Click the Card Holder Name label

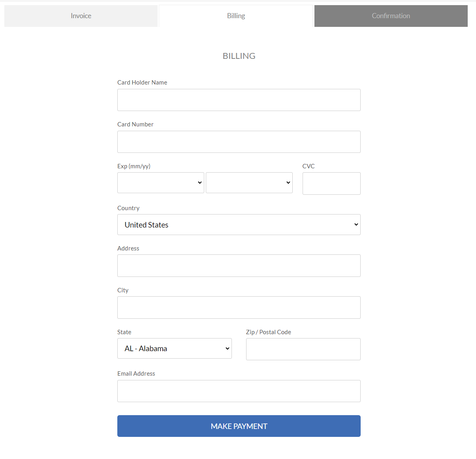click(142, 83)
